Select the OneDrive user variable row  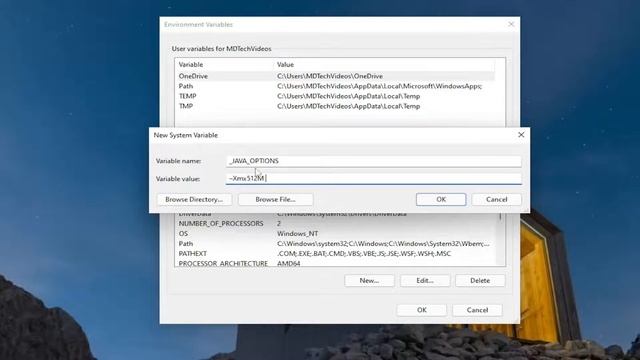(335, 76)
